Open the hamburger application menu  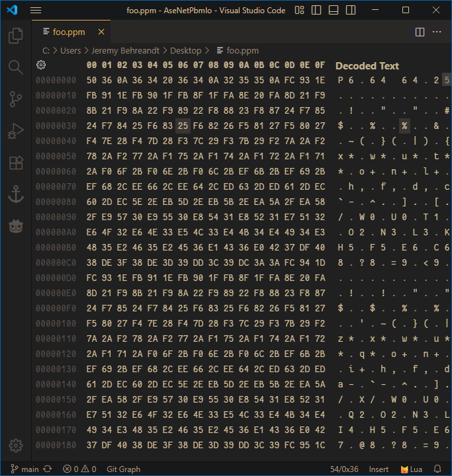tap(36, 10)
